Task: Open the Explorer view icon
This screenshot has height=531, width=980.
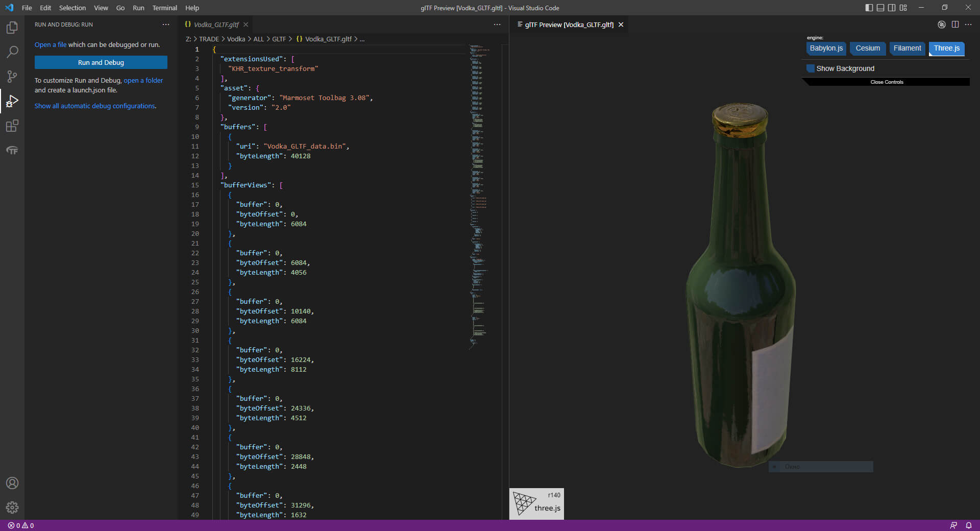Action: 12,28
